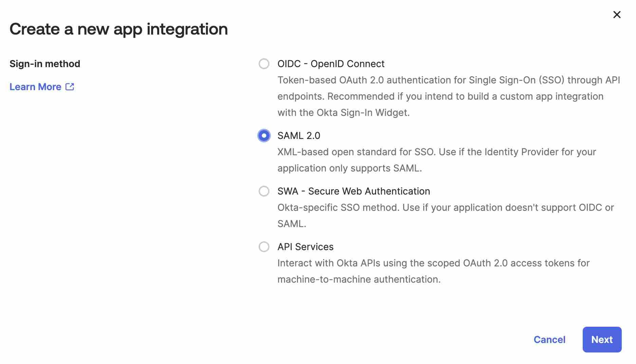Screen dimensions: 636x364
Task: Click the SAML 2.0 label text
Action: pyautogui.click(x=299, y=135)
